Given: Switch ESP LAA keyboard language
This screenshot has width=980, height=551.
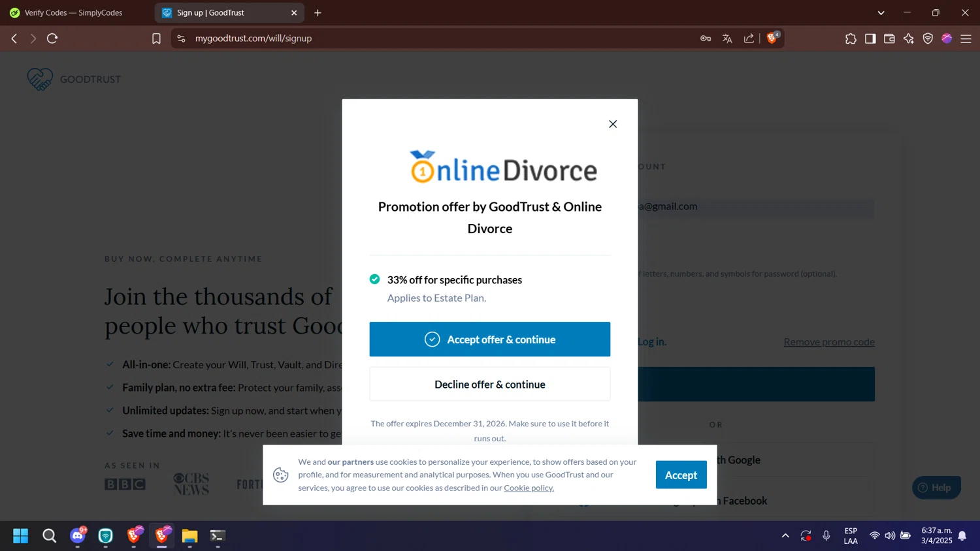Looking at the screenshot, I should [851, 536].
